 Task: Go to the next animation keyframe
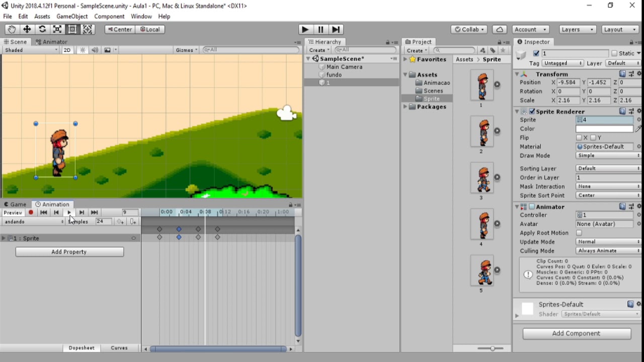point(82,213)
